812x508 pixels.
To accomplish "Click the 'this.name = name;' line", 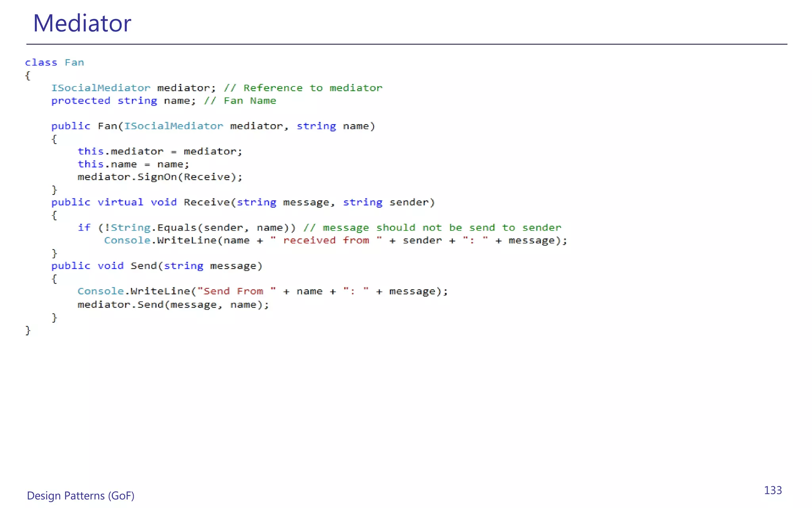I will pos(133,164).
